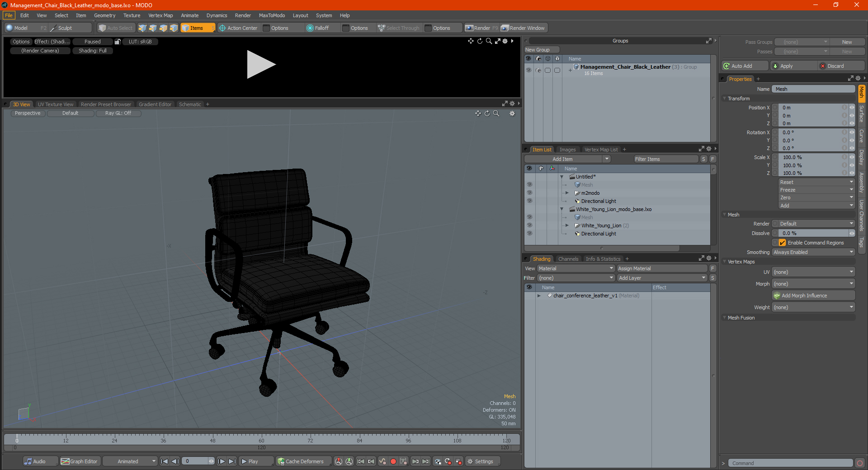Switch to UV Texture View tab
This screenshot has height=470, width=868.
[56, 104]
